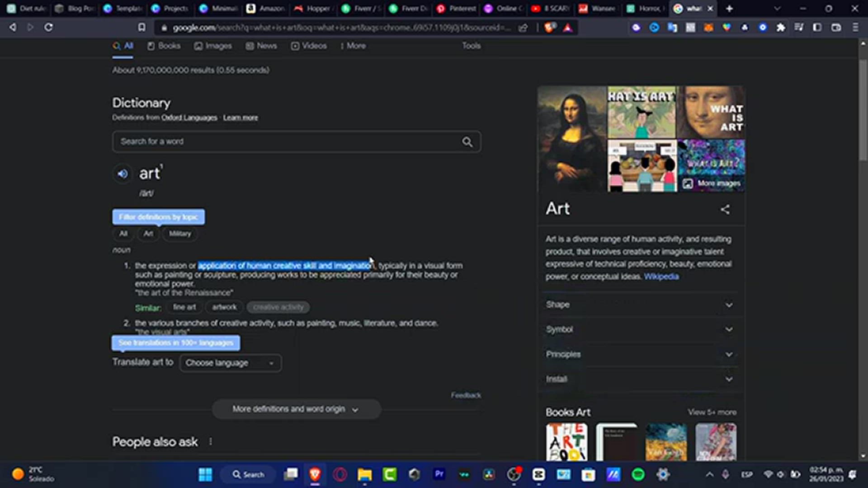This screenshot has width=868, height=488.
Task: Click the dictionary search magnifier icon
Action: (x=467, y=142)
